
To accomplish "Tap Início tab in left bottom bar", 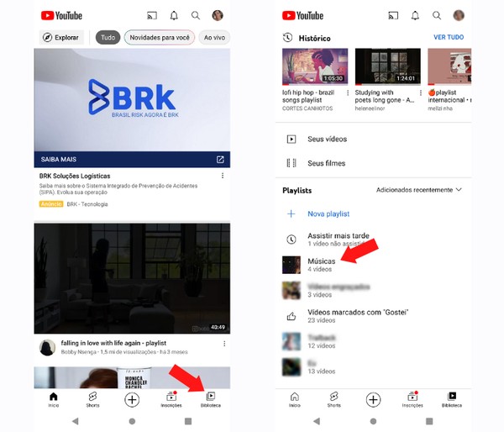I will point(54,399).
